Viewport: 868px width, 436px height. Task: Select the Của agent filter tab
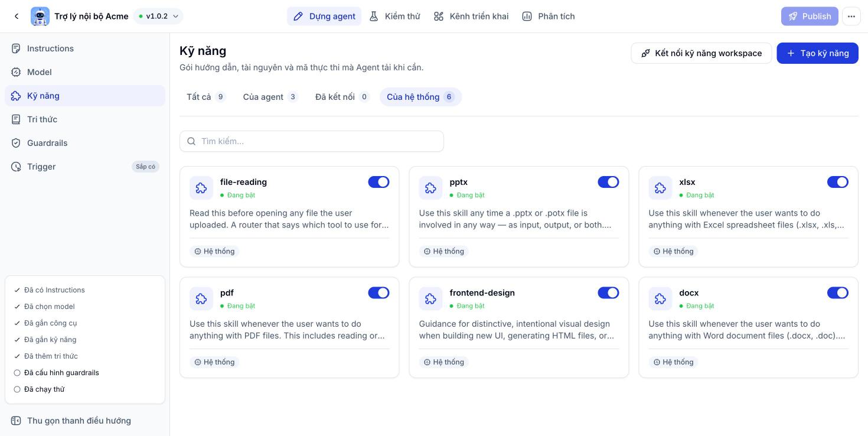270,97
